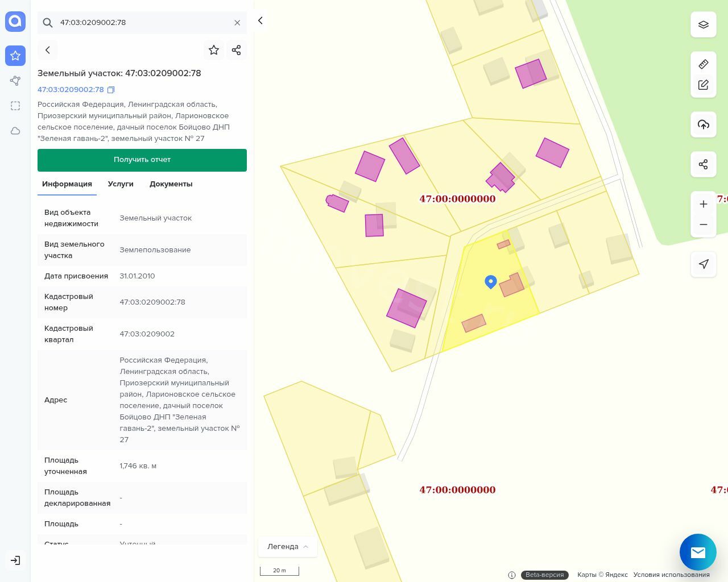Switch to the Услуги tab
Viewport: 728px width, 582px height.
121,184
